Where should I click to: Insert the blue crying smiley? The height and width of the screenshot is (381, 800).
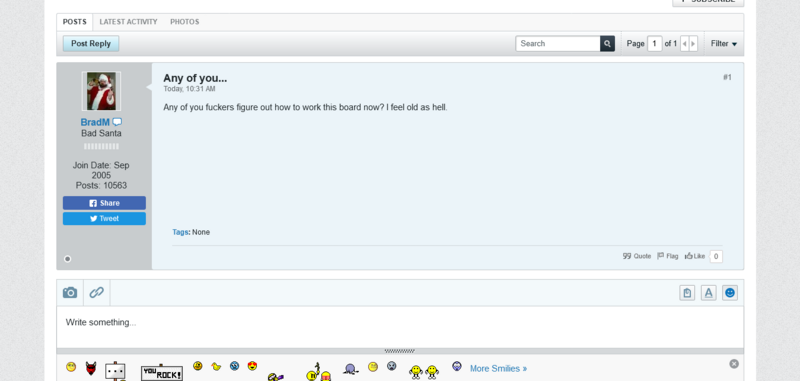pyautogui.click(x=234, y=366)
